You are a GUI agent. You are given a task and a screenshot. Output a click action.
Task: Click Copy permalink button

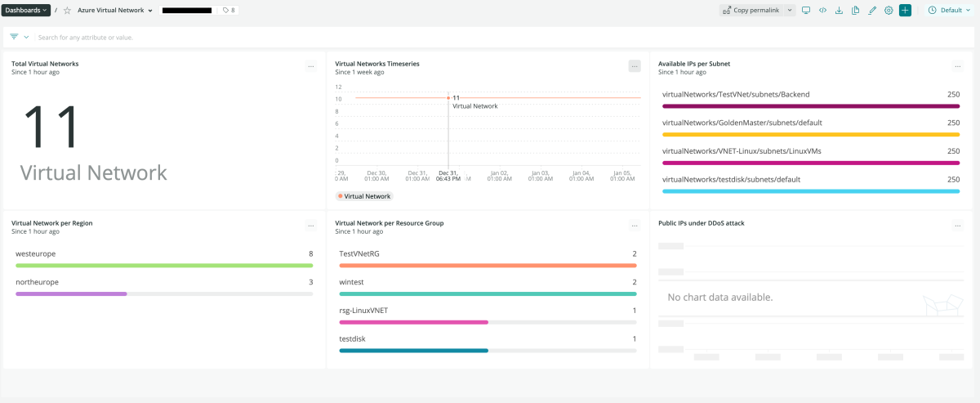pos(751,10)
